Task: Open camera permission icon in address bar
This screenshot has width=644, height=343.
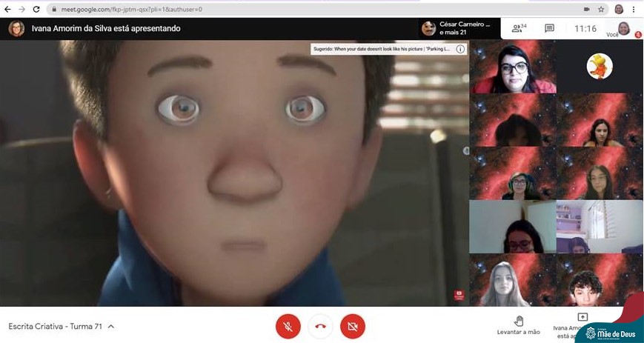Action: coord(587,9)
